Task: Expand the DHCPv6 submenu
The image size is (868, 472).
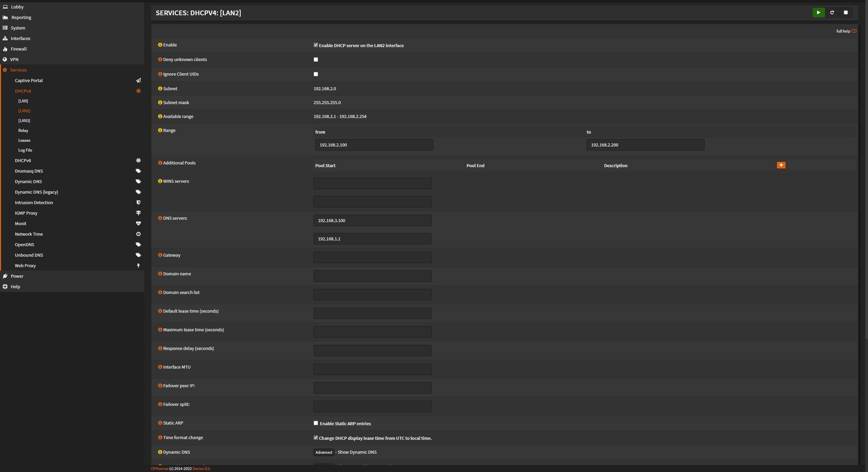Action: click(x=23, y=160)
